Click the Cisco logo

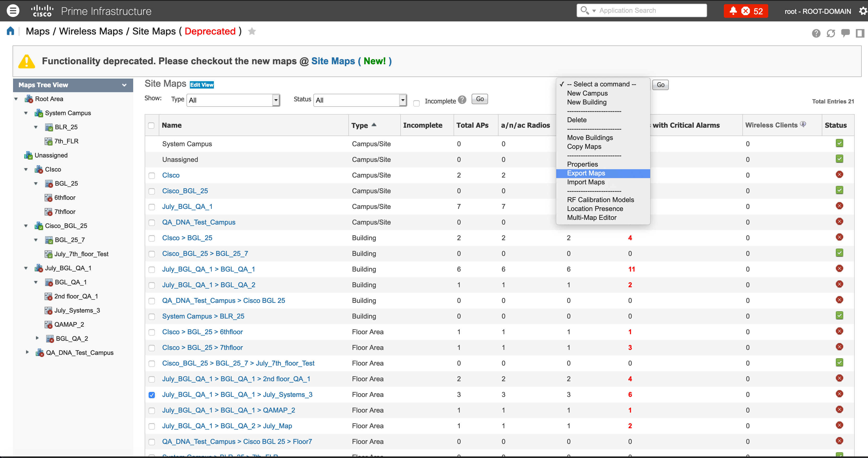(x=42, y=11)
